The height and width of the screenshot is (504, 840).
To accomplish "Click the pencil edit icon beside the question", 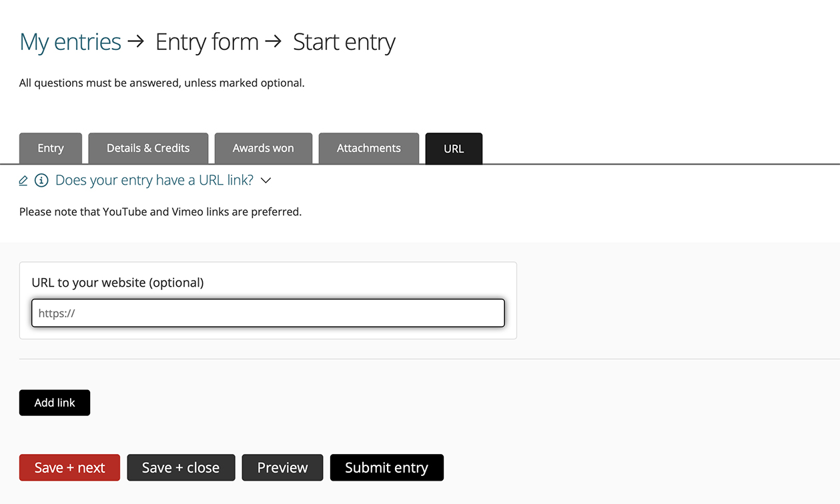I will tap(23, 181).
